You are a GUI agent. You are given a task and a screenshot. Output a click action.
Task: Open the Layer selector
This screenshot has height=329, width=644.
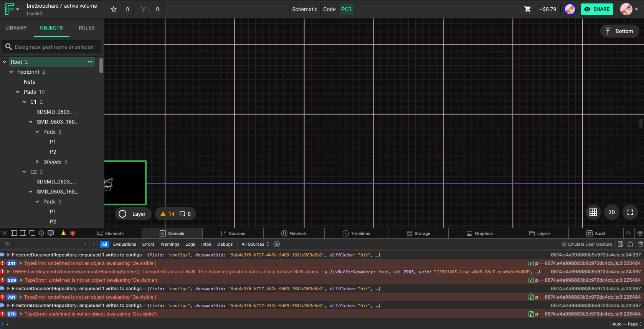[x=133, y=214]
